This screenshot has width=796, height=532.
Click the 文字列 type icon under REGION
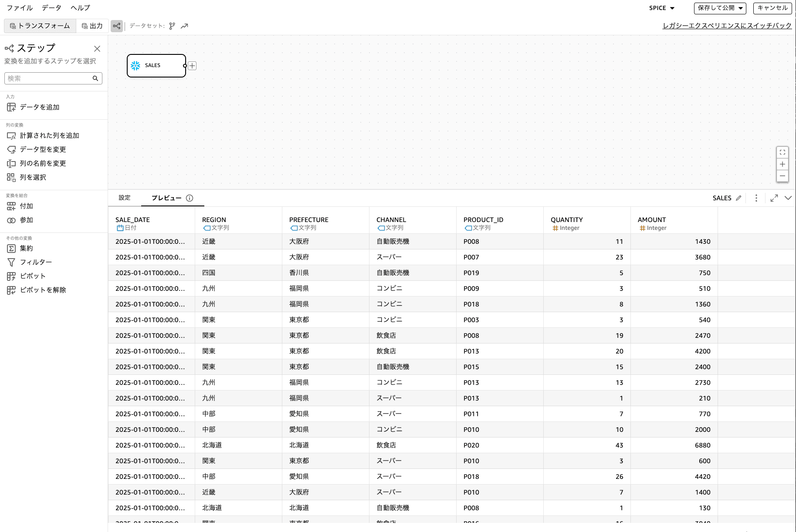[x=207, y=228]
